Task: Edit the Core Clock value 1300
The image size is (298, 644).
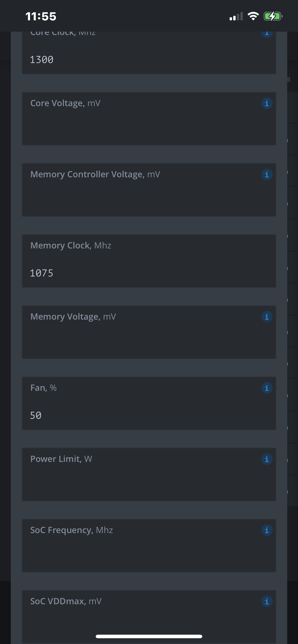Action: (149, 59)
